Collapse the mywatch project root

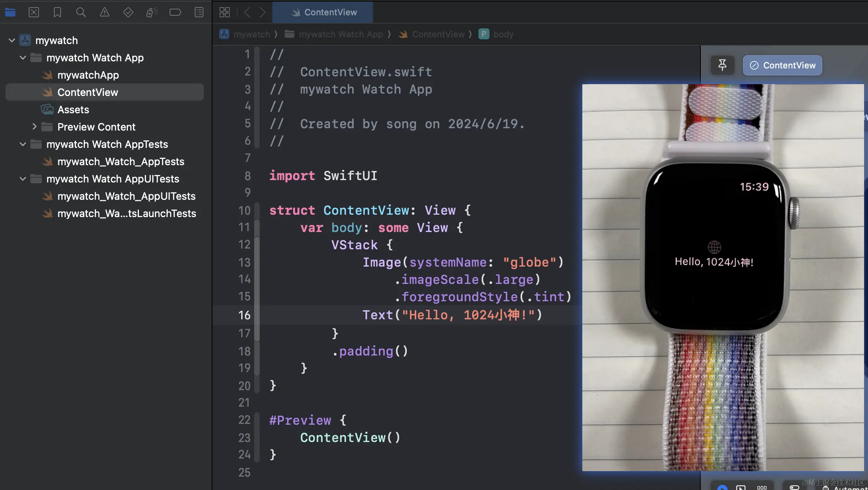pyautogui.click(x=12, y=40)
